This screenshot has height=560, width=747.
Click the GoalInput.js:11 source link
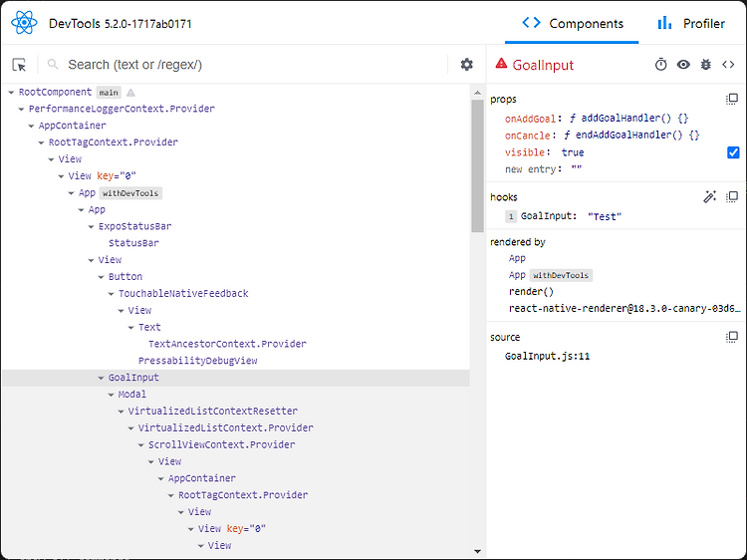(x=547, y=356)
